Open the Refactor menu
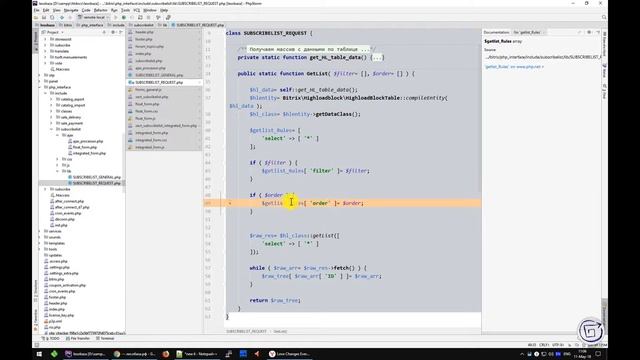Screen dimensions: 640x360 click(100, 10)
